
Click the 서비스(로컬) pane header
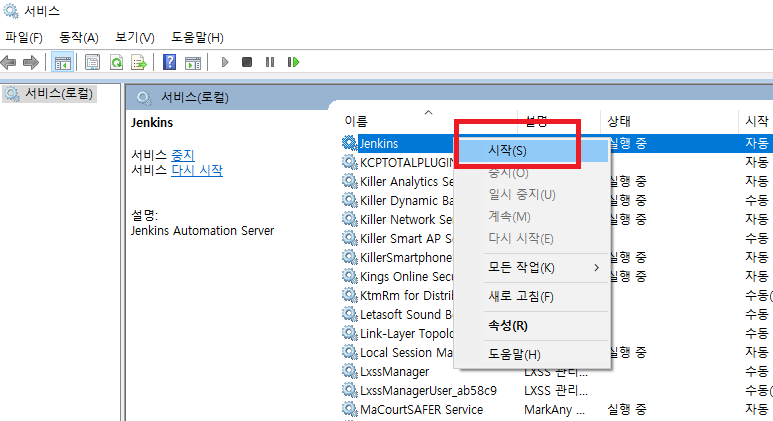pyautogui.click(x=195, y=97)
